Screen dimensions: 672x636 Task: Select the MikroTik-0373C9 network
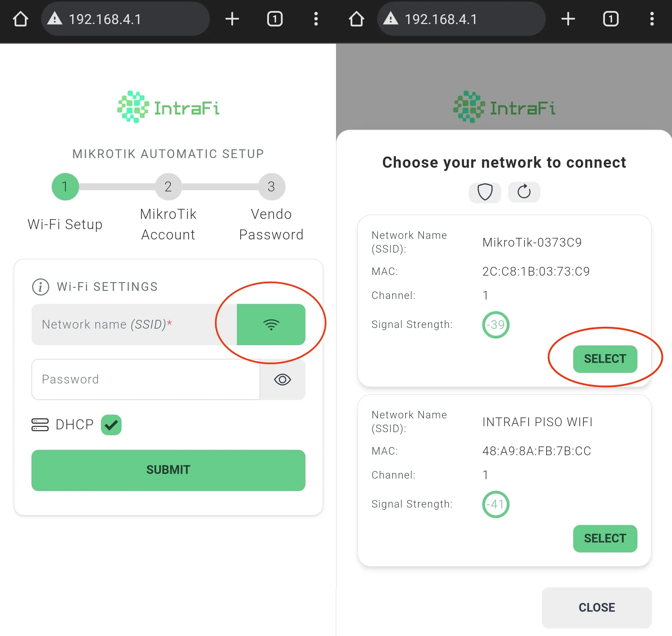pos(605,359)
